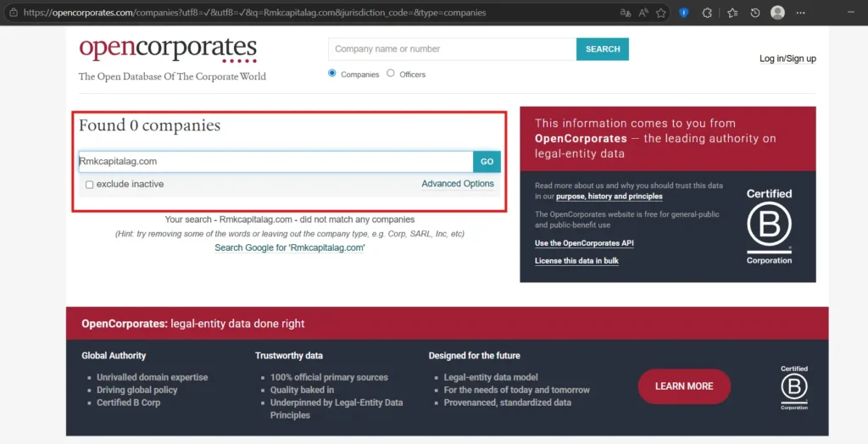The height and width of the screenshot is (444, 868).
Task: Open the favorites list icon
Action: (732, 12)
